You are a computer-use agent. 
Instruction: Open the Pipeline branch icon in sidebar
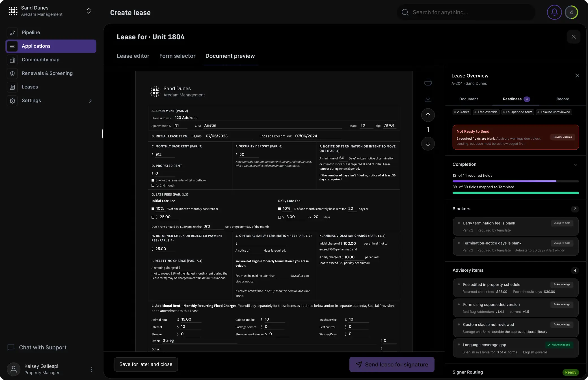pos(12,33)
